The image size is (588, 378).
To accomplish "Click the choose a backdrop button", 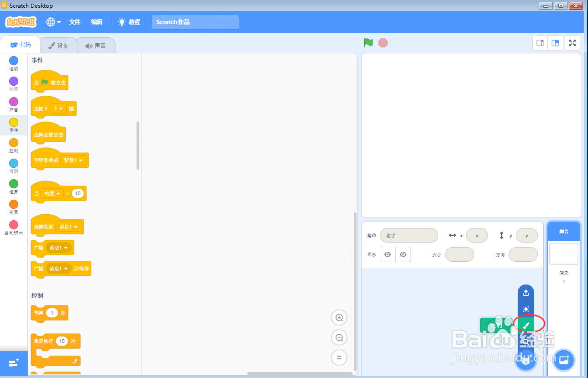I will (x=564, y=360).
